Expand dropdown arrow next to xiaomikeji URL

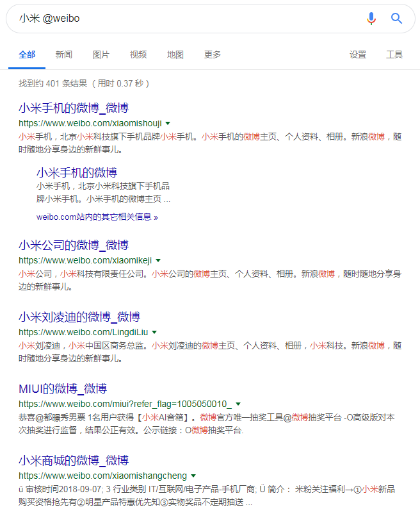158,260
